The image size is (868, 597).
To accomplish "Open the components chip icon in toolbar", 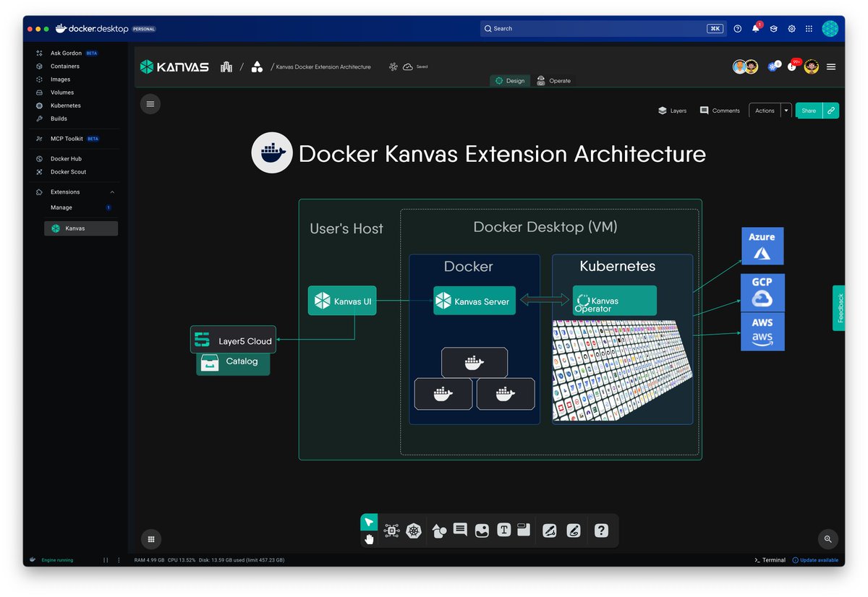I will 391,531.
